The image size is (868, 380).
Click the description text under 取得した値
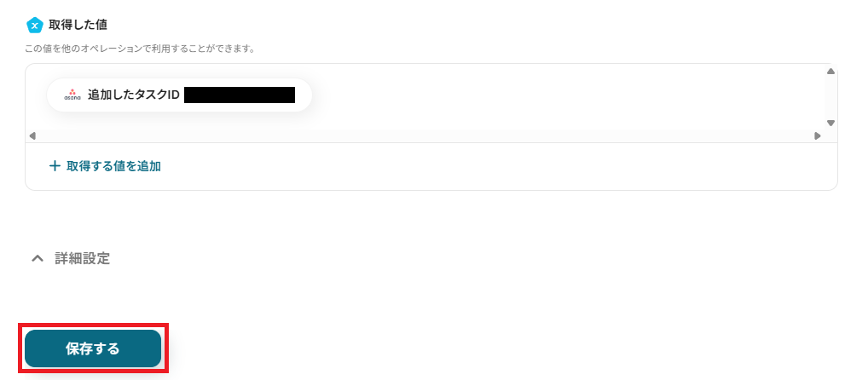[x=140, y=49]
